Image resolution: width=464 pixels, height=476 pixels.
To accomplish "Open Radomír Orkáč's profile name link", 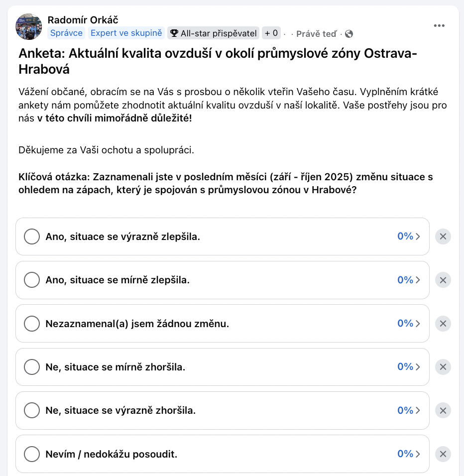I will 83,20.
